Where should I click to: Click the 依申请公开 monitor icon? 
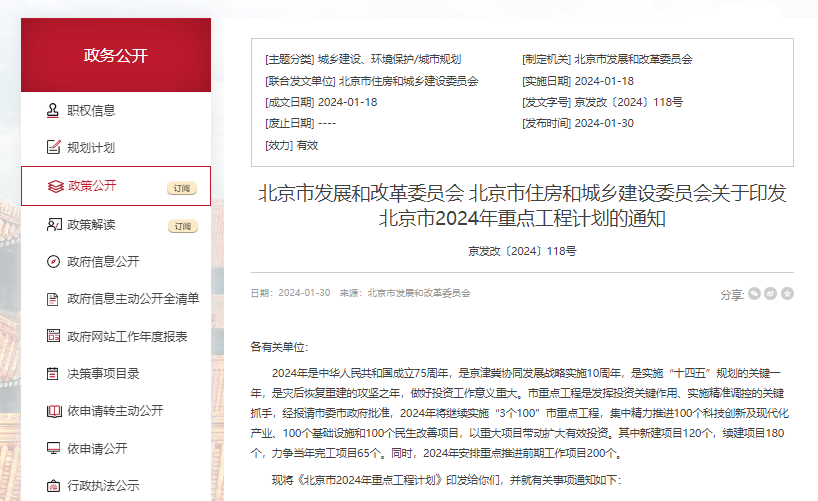coord(53,448)
